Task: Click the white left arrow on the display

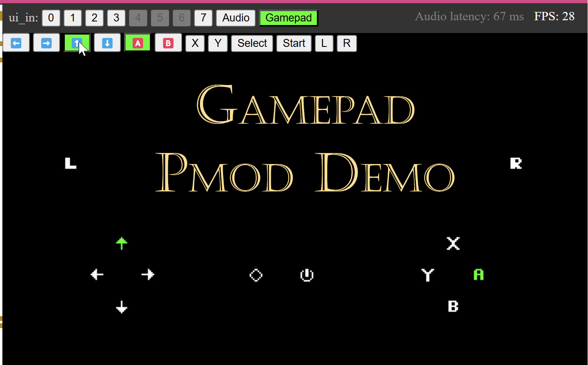Action: pos(97,274)
